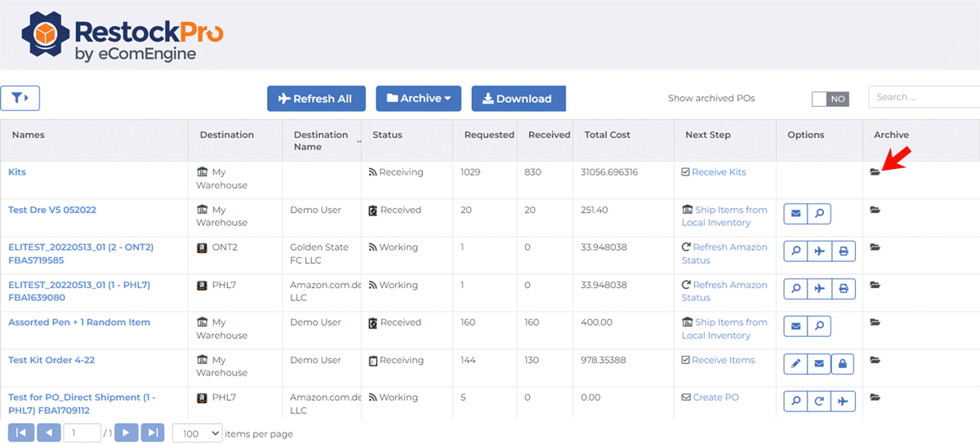Click the email icon for Test Dre V5 052022
The width and height of the screenshot is (980, 444).
coord(795,214)
